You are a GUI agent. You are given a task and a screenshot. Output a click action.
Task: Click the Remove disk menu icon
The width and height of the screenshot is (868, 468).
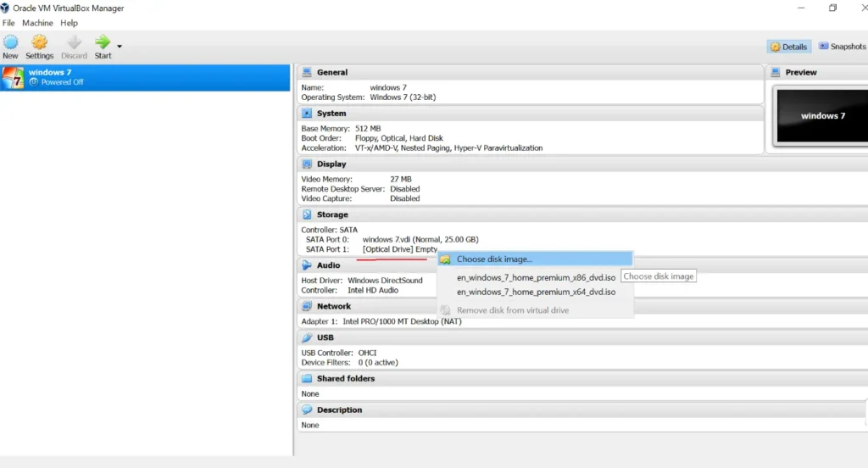point(446,310)
